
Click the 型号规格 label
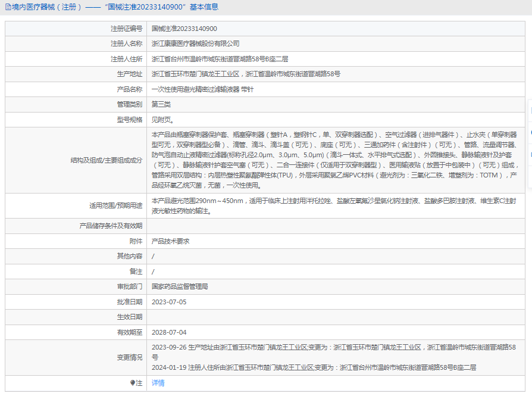[x=130, y=120]
